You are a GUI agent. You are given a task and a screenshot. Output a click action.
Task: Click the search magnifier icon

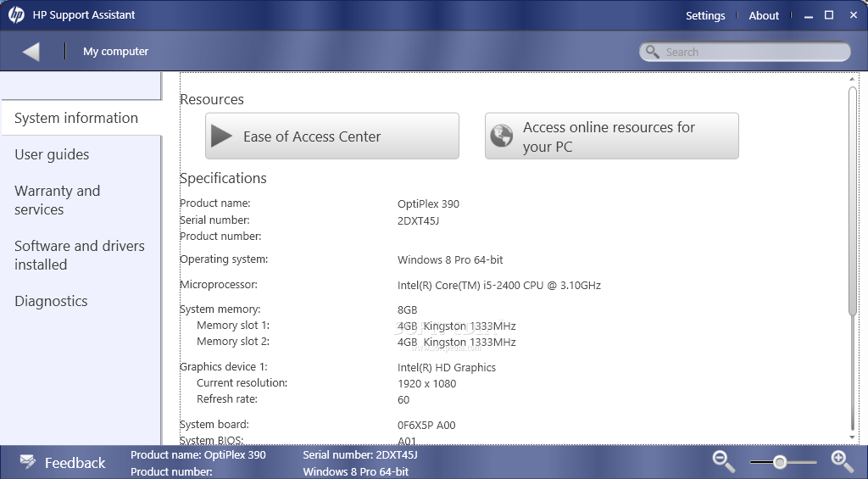(653, 52)
